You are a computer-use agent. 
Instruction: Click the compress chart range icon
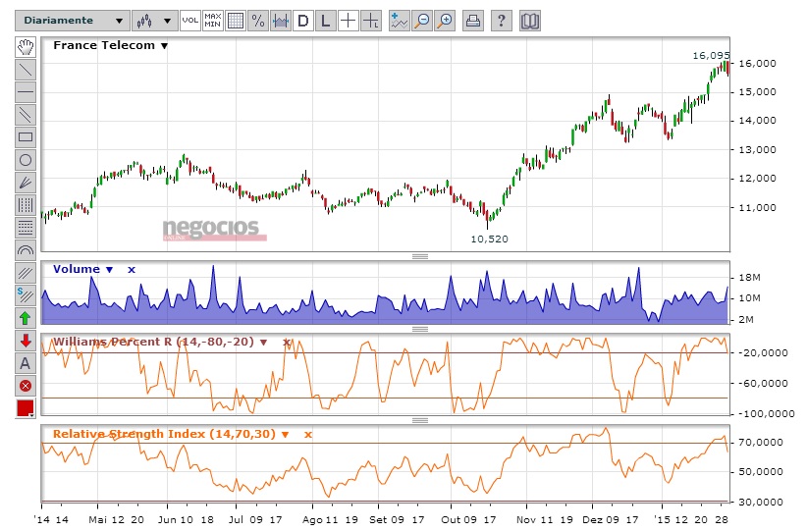tap(281, 21)
